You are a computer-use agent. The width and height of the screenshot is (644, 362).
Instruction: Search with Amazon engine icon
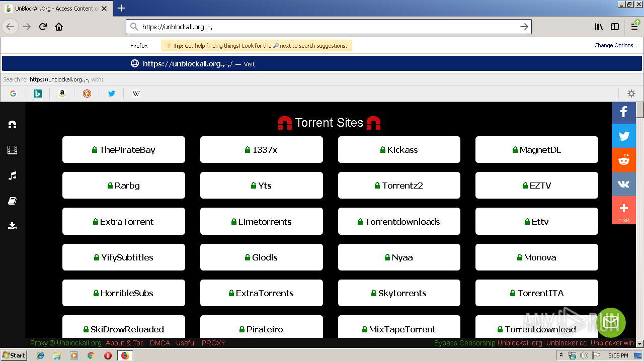pyautogui.click(x=62, y=94)
